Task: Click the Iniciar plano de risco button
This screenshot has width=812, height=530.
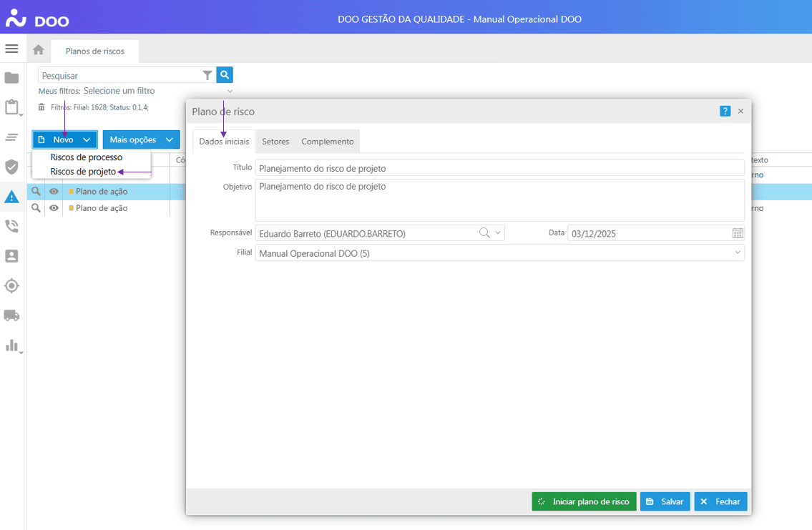Action: coord(584,501)
